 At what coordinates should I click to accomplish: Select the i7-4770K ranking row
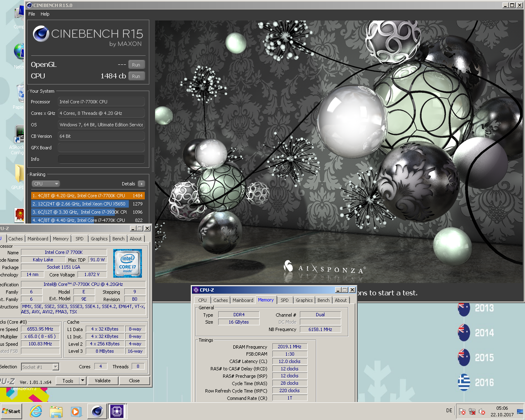coord(88,220)
